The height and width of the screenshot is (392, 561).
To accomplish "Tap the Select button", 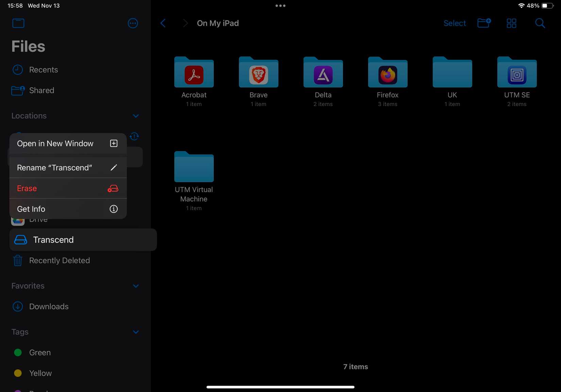I will 455,23.
